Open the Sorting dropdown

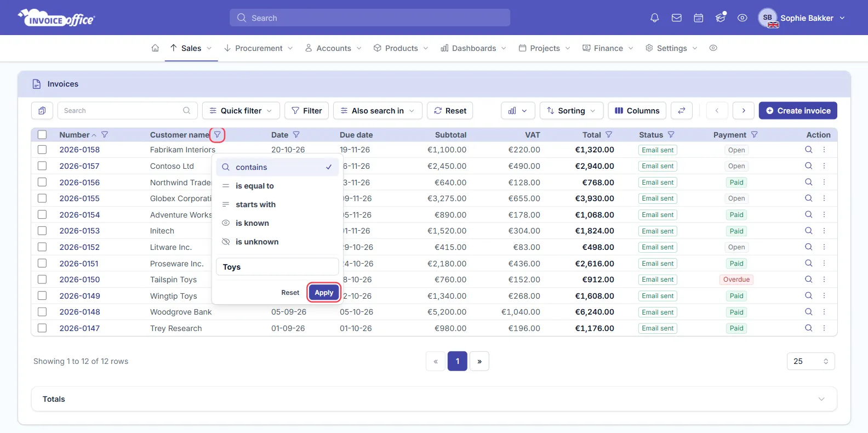[572, 111]
